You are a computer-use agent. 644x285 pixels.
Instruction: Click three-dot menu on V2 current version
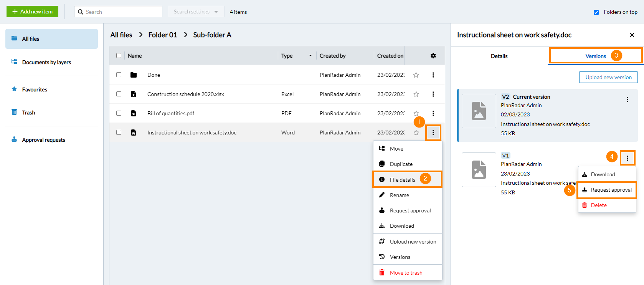[x=627, y=99]
